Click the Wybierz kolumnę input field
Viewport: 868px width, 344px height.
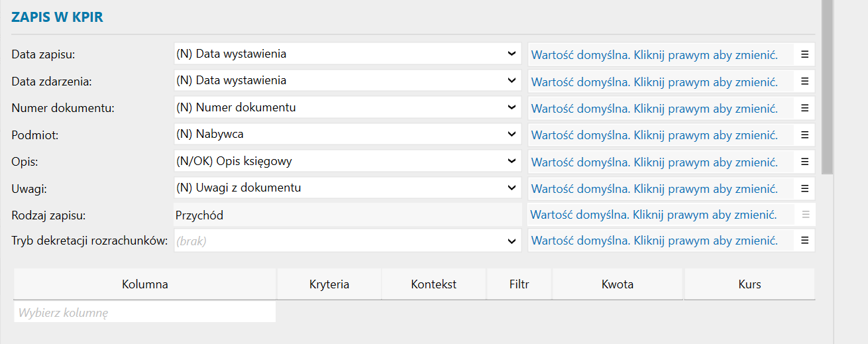[x=144, y=312]
